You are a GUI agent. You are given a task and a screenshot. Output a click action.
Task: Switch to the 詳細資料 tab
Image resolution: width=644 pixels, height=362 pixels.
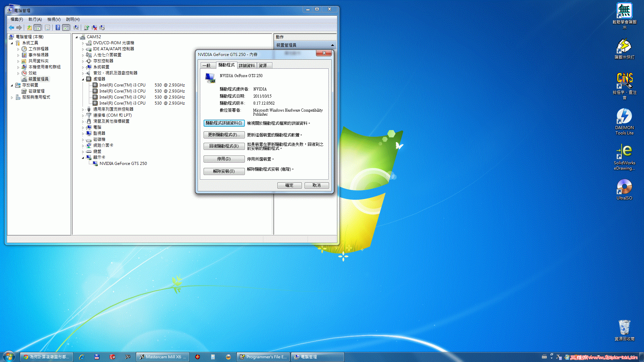[x=247, y=66]
